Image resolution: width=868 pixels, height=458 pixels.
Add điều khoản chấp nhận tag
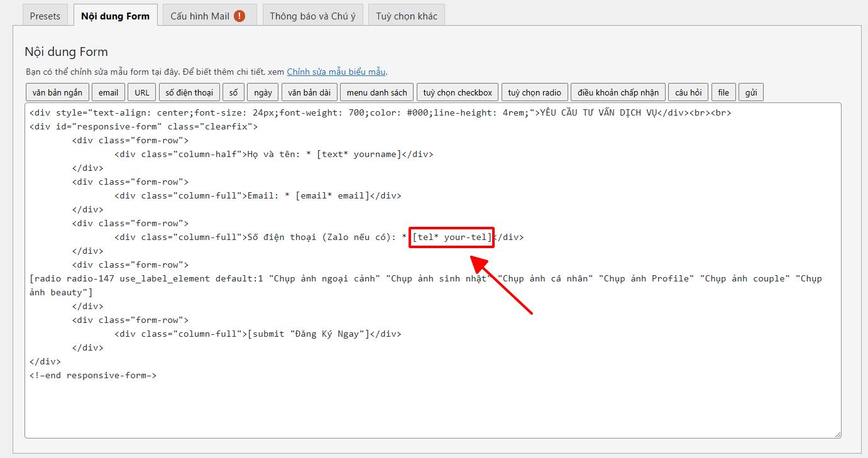click(618, 92)
